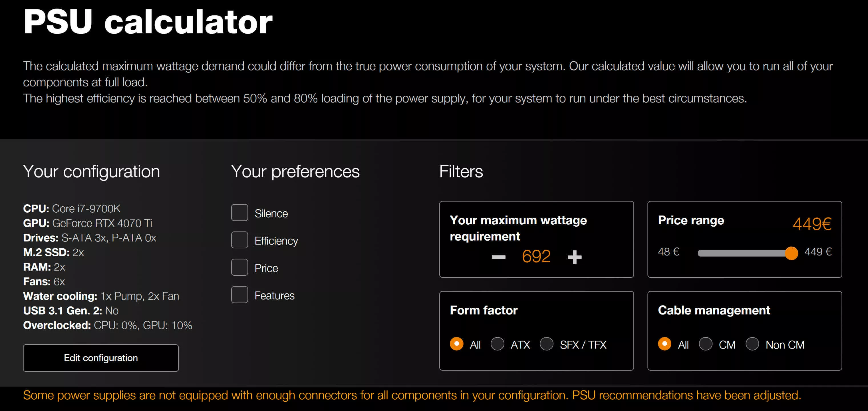The image size is (868, 411).
Task: Click the plus icon to increase wattage
Action: coord(575,257)
